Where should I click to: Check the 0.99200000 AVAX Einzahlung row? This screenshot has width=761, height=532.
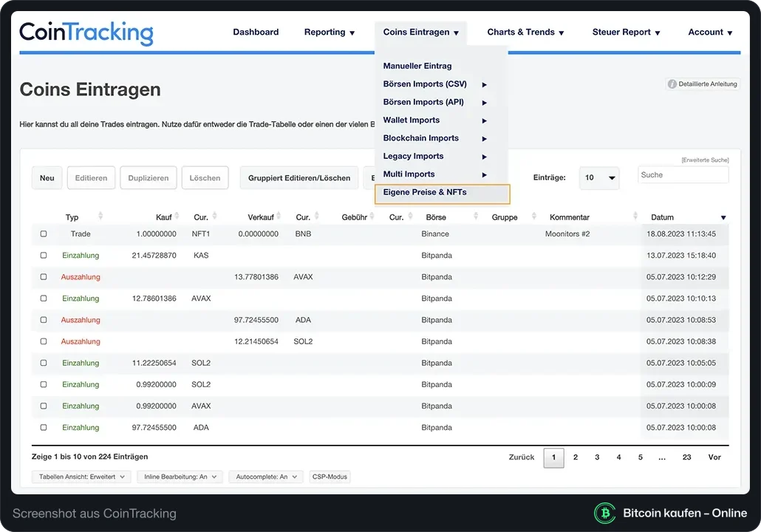tap(44, 406)
